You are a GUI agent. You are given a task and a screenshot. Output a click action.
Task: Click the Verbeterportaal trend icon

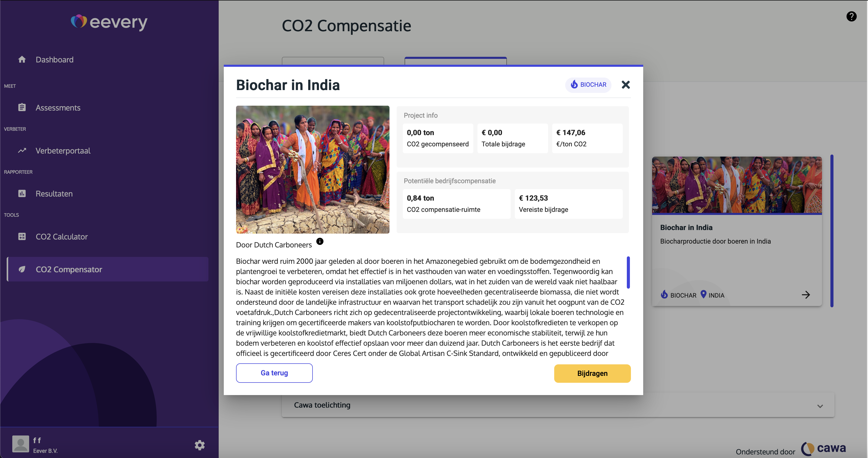(22, 151)
